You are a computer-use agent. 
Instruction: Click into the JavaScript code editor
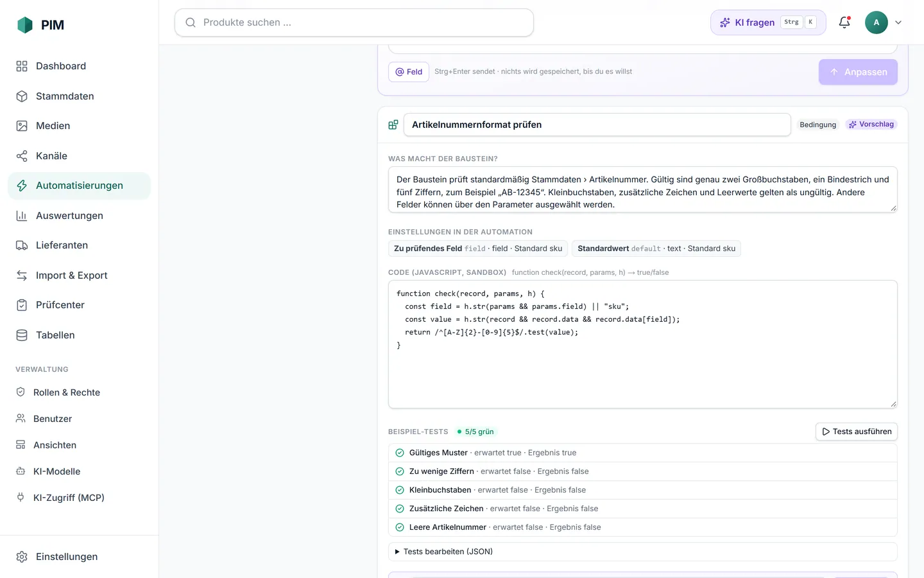[x=643, y=344]
